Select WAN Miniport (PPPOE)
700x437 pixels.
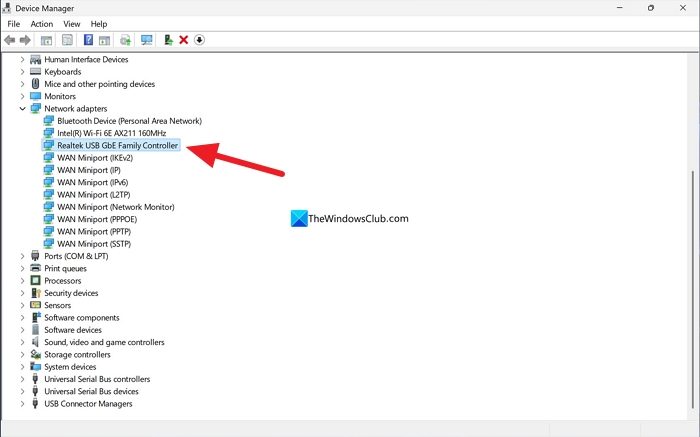[x=97, y=219]
